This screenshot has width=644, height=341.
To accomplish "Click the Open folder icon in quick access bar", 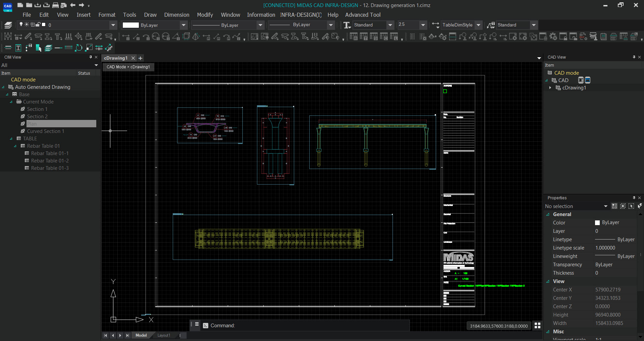I will pyautogui.click(x=29, y=5).
